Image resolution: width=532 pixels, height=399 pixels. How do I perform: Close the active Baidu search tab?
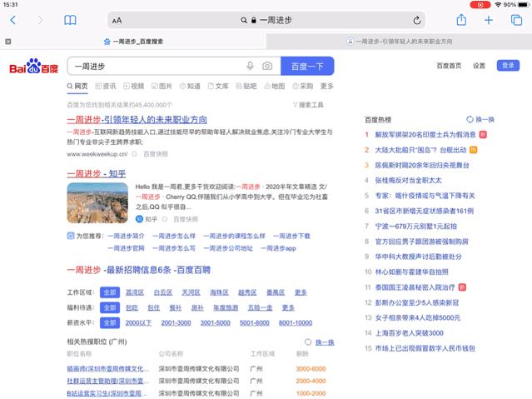pos(8,42)
